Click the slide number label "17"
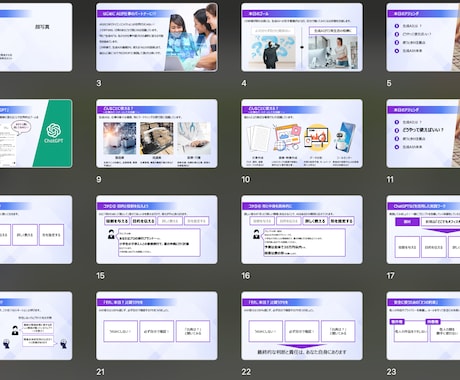This screenshot has height=380, width=460. point(390,276)
